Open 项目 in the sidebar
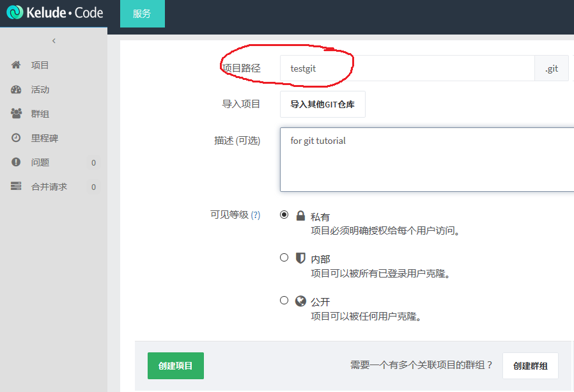 coord(40,65)
